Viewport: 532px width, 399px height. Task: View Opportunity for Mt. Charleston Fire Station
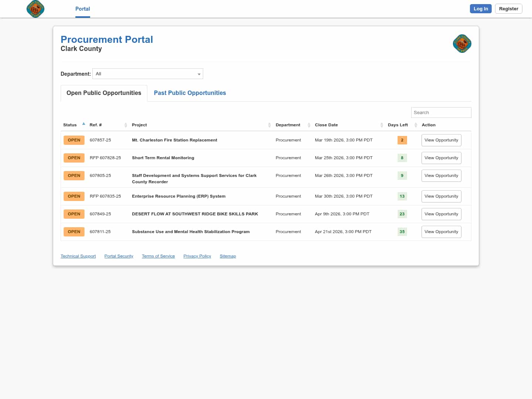click(x=441, y=140)
